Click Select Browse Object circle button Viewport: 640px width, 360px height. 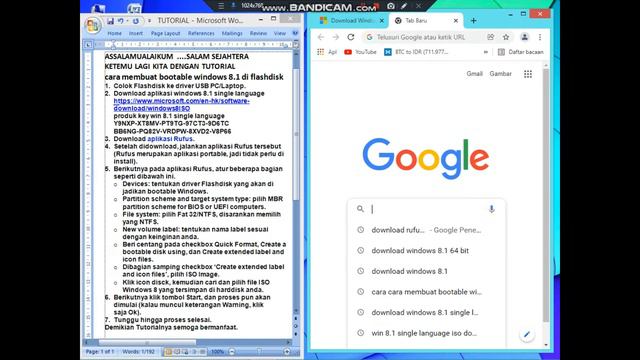pyautogui.click(x=296, y=326)
